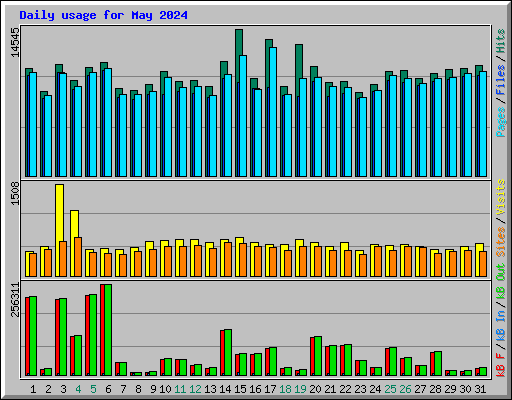This screenshot has width=512, height=400.
Task: Click day label 6 on the x-axis
Action: click(x=108, y=389)
